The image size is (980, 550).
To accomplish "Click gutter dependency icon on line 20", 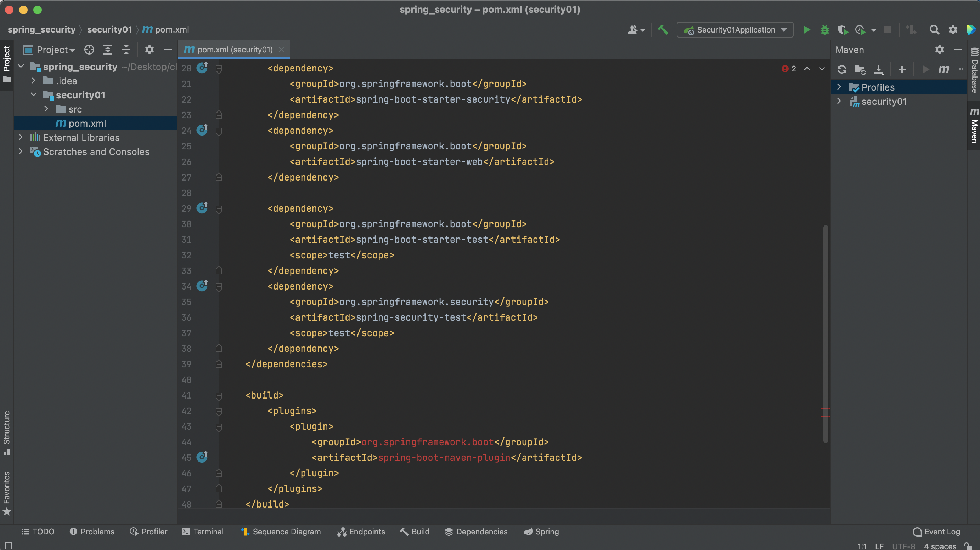I will click(202, 68).
